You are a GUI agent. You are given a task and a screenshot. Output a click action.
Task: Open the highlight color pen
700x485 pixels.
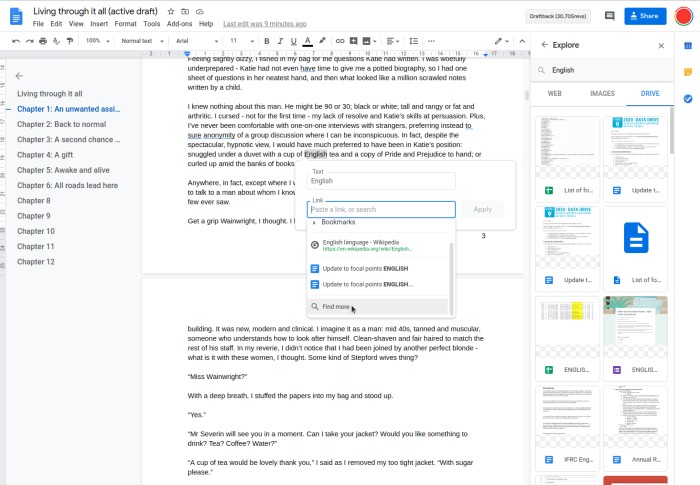[x=322, y=41]
